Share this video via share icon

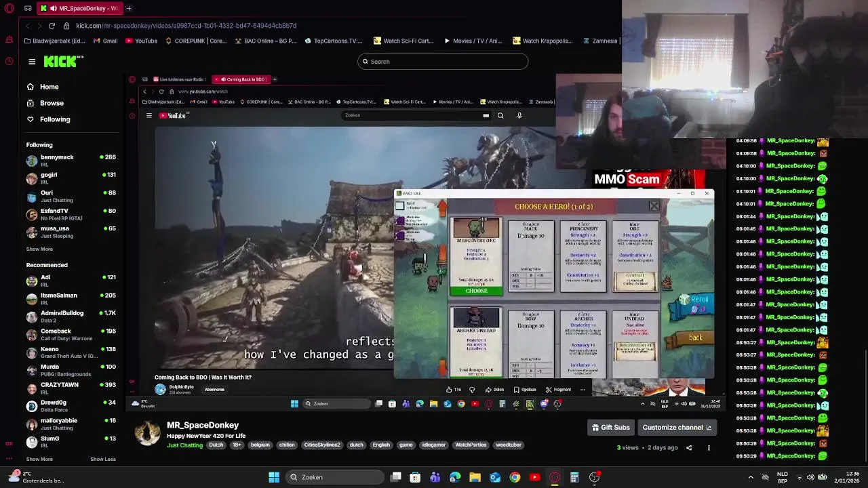click(689, 448)
